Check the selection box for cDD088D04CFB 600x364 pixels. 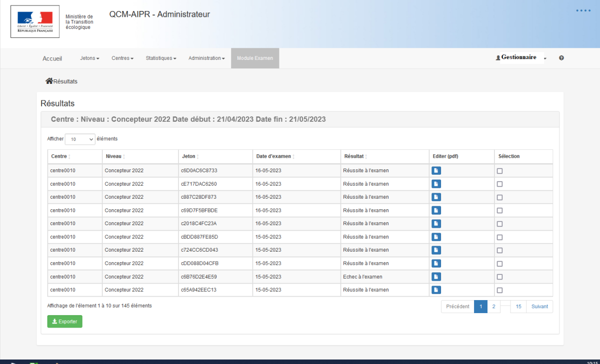(x=499, y=264)
